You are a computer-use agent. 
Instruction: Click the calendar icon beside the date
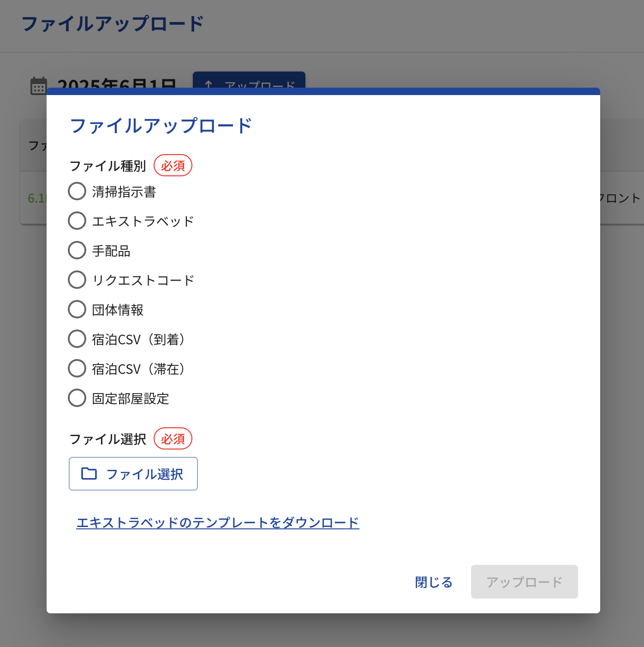(38, 85)
